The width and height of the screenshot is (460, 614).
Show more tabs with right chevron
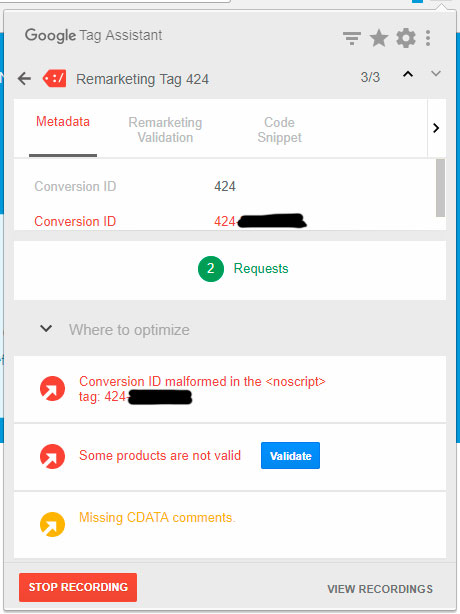tap(436, 128)
